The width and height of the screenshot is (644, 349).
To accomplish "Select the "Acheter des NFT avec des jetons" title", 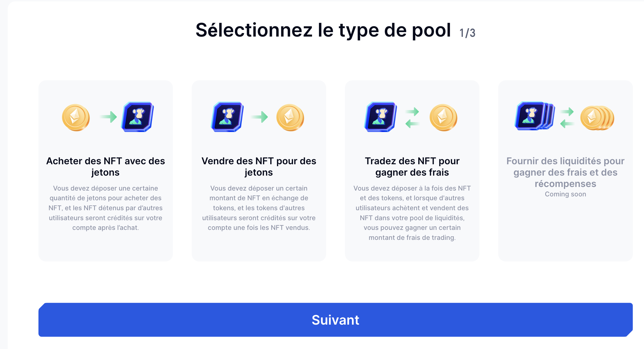I will (x=105, y=166).
